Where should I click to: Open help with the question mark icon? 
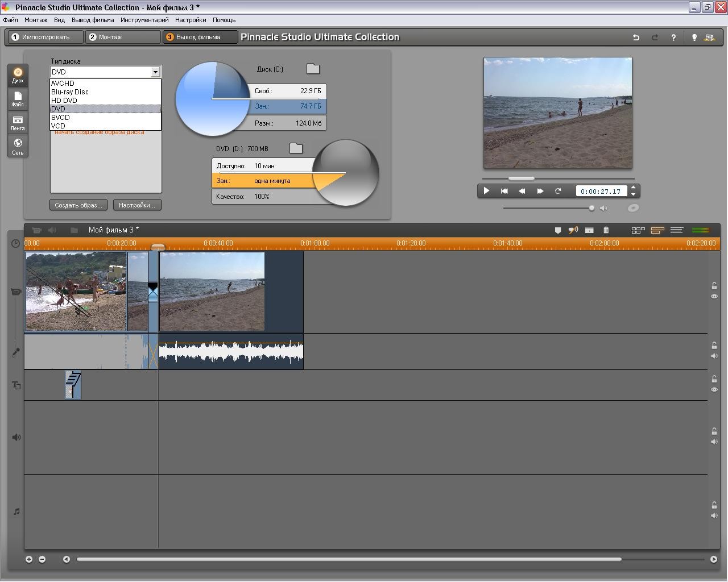[x=673, y=38]
